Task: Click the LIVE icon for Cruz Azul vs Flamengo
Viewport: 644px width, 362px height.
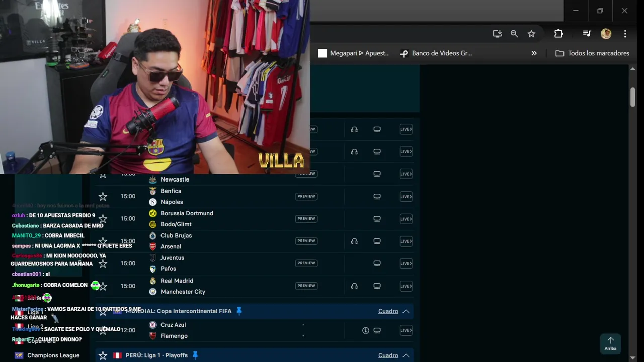Action: click(x=406, y=330)
